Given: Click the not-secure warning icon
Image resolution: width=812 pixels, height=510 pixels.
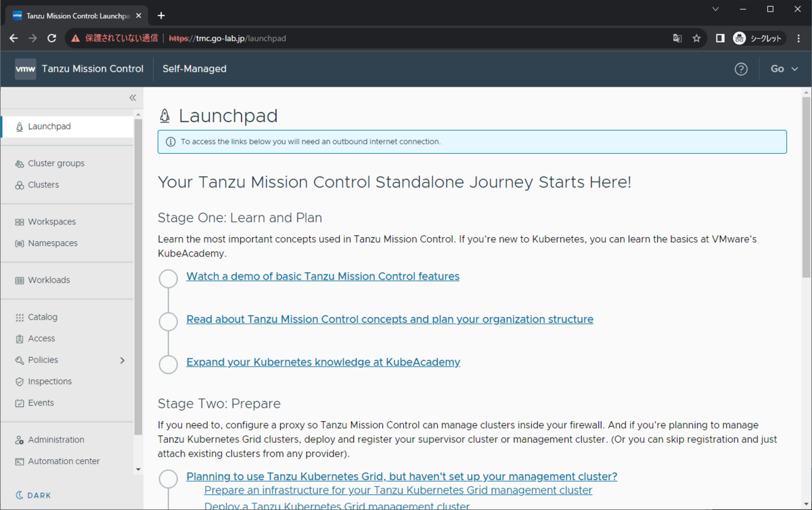Looking at the screenshot, I should click(x=75, y=39).
